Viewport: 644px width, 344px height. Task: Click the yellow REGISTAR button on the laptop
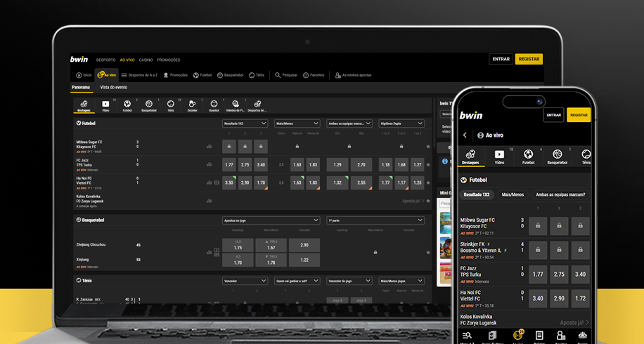coord(529,60)
